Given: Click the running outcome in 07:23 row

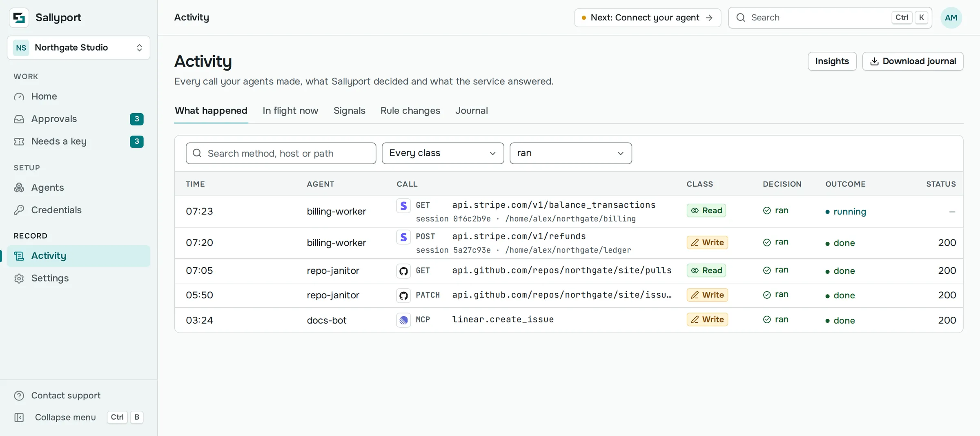Looking at the screenshot, I should pos(846,212).
